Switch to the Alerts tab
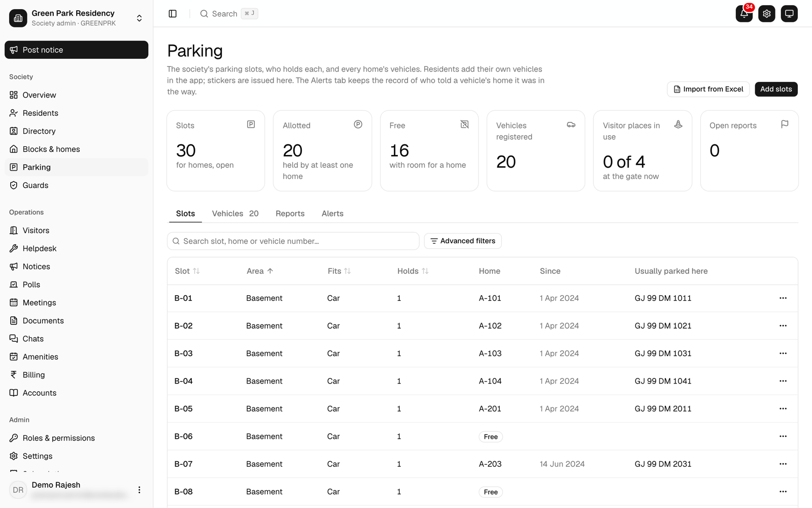 point(332,214)
